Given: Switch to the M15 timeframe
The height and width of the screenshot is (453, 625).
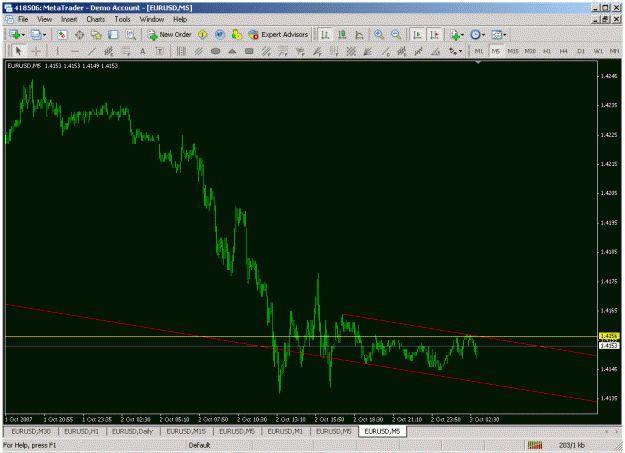Looking at the screenshot, I should [513, 51].
